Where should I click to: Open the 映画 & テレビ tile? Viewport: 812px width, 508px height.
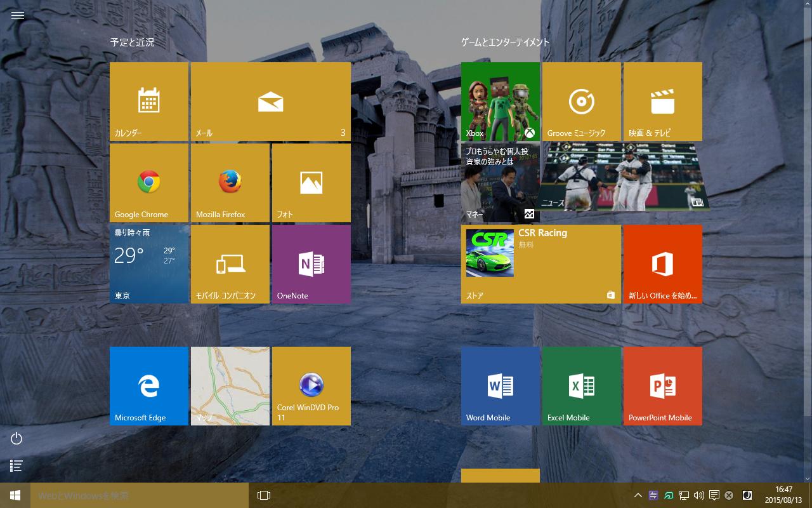click(x=663, y=102)
